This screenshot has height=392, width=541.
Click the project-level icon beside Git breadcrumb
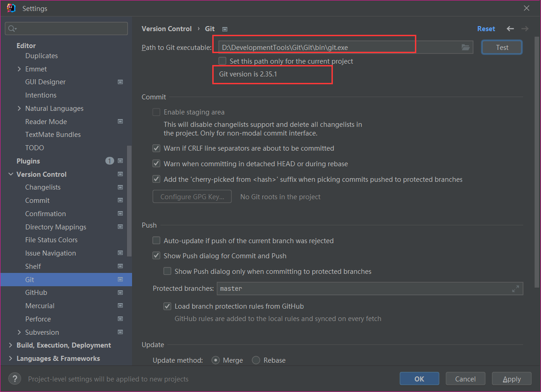pyautogui.click(x=225, y=29)
